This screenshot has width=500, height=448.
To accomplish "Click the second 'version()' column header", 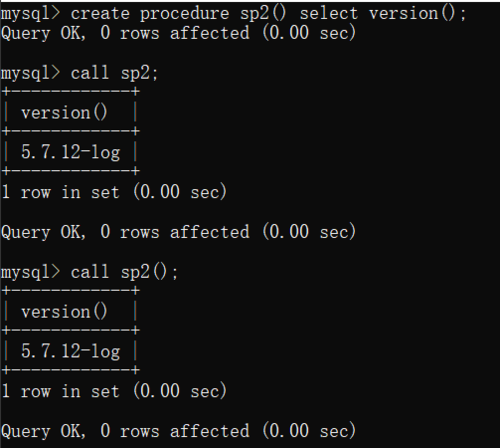I will tap(64, 312).
